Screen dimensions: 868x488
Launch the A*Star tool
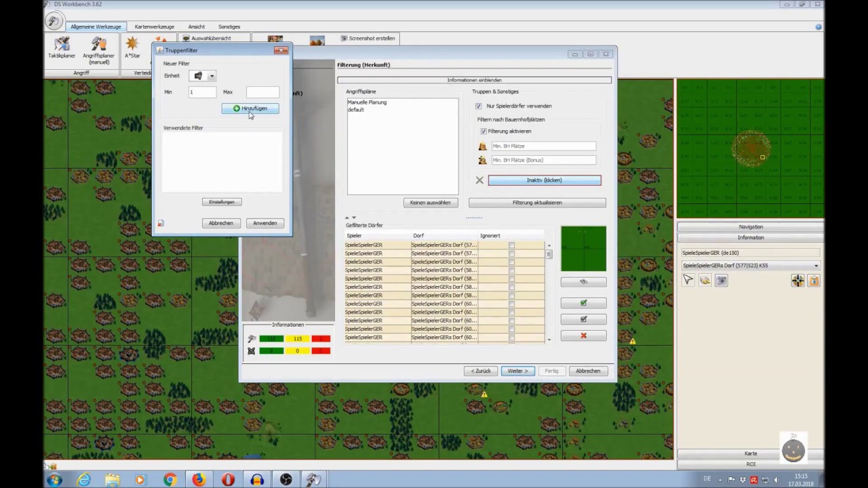point(132,47)
